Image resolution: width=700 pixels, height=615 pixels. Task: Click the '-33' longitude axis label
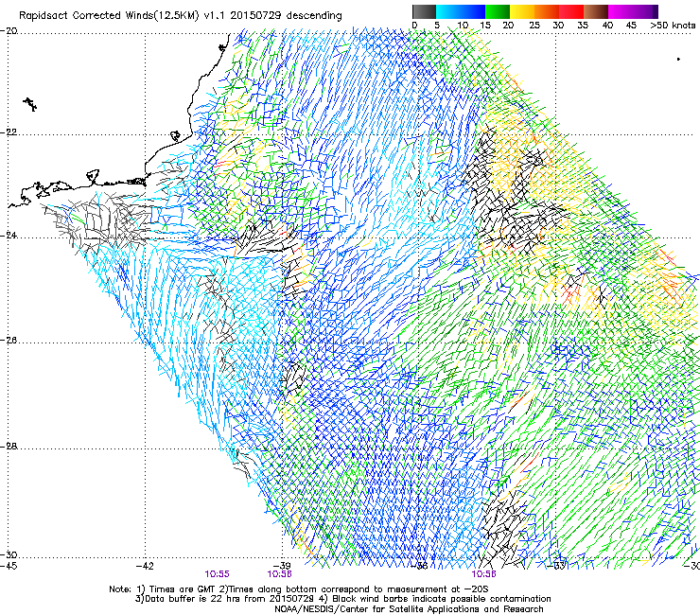557,566
